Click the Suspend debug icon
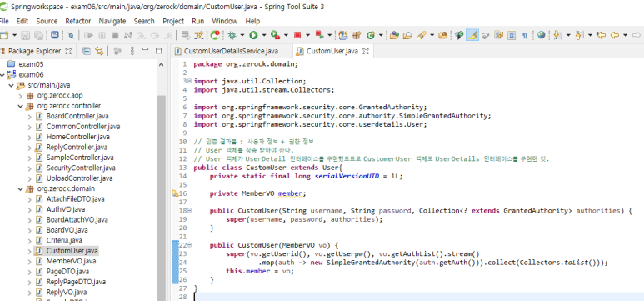Screen dimensions: 644x301 pyautogui.click(x=102, y=35)
